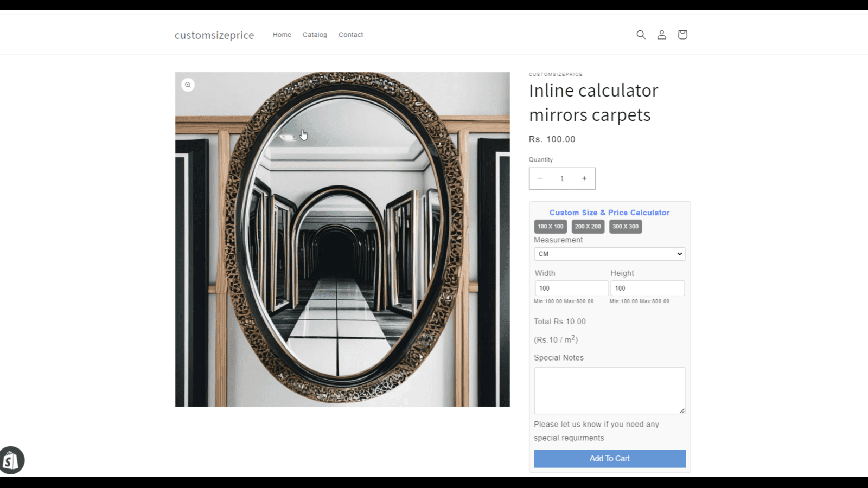Click the customsizeprice store logo
The height and width of the screenshot is (488, 868).
pos(214,35)
